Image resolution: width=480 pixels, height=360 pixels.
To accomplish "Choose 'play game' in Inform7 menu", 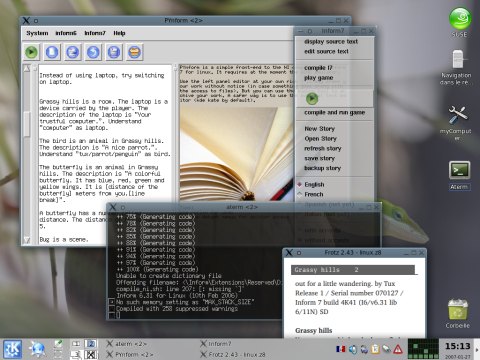I will pyautogui.click(x=318, y=78).
